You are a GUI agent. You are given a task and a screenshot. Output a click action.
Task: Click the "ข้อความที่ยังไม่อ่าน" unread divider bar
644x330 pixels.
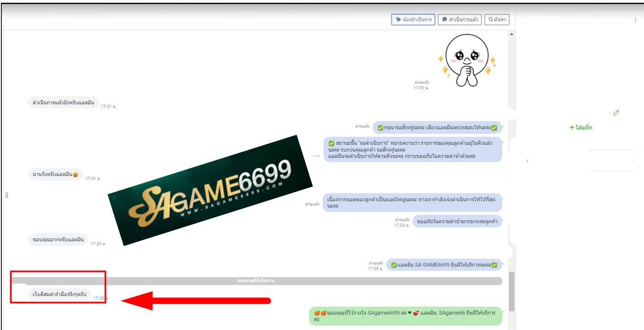256,280
